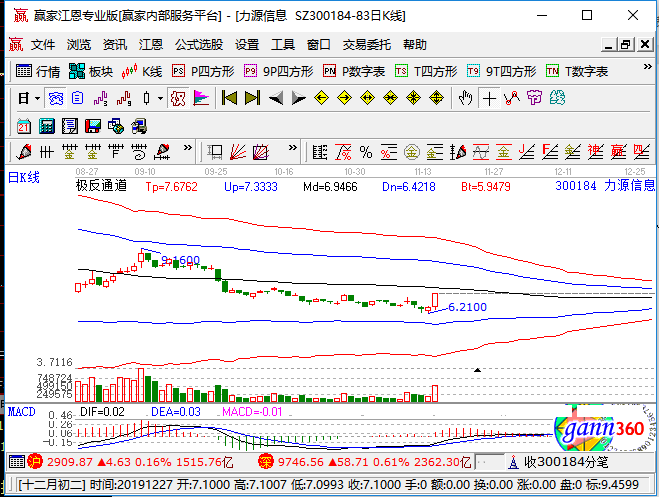Click the 神 angle lines icon

tap(595, 152)
